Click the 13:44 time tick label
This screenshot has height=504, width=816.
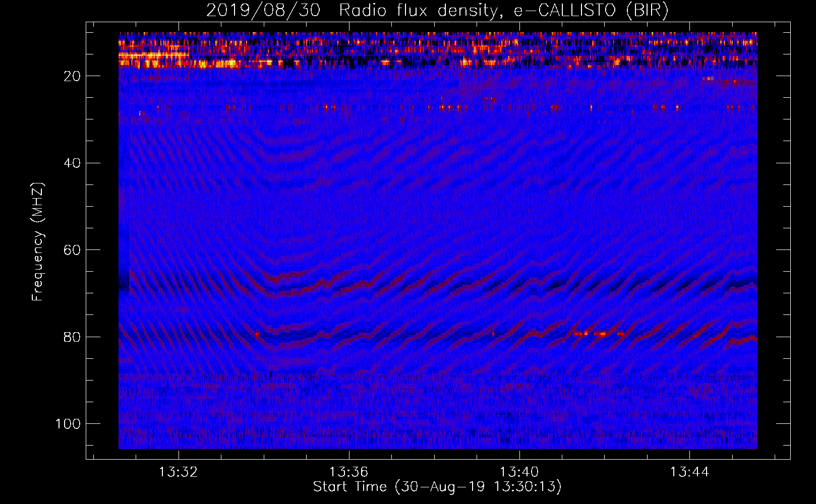coord(689,472)
